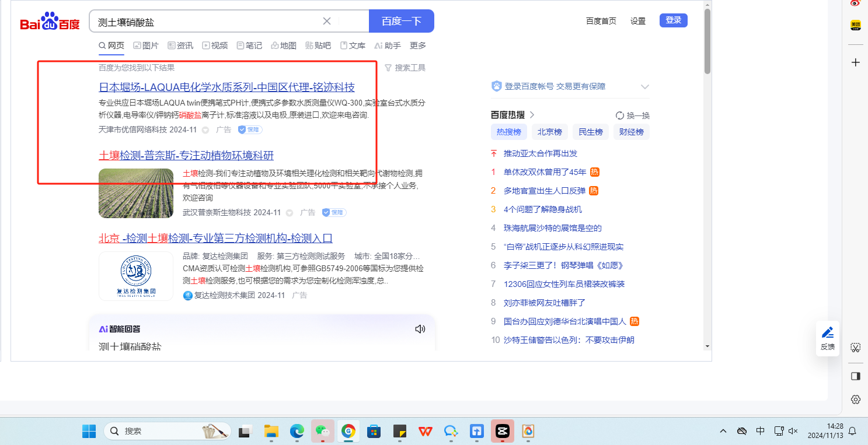
Task: Switch to the 图片 search tab
Action: tap(145, 45)
